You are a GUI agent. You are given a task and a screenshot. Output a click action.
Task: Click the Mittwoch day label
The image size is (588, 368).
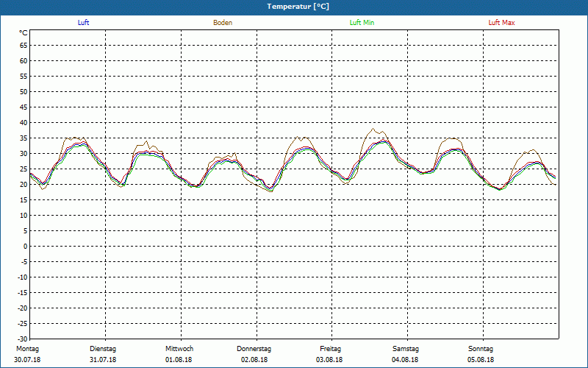(x=179, y=349)
